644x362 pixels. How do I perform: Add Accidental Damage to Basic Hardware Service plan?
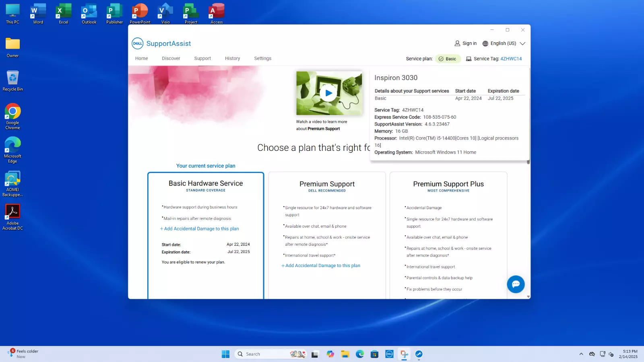pos(199,229)
